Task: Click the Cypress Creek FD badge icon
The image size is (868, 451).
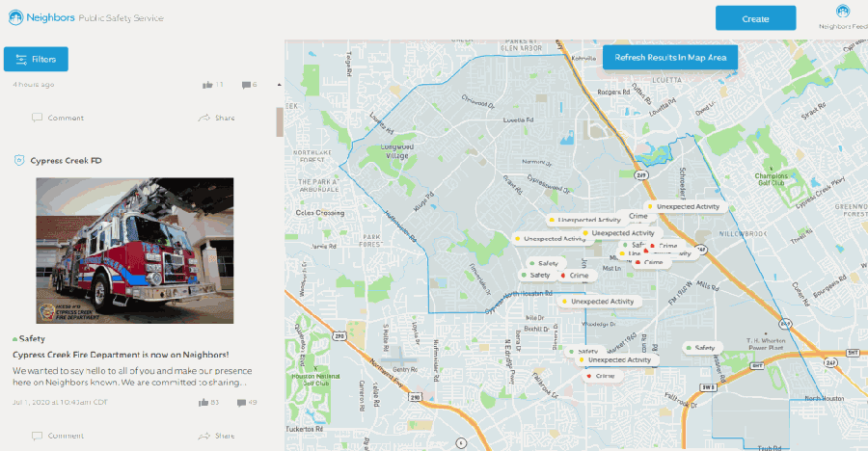Action: [x=19, y=161]
